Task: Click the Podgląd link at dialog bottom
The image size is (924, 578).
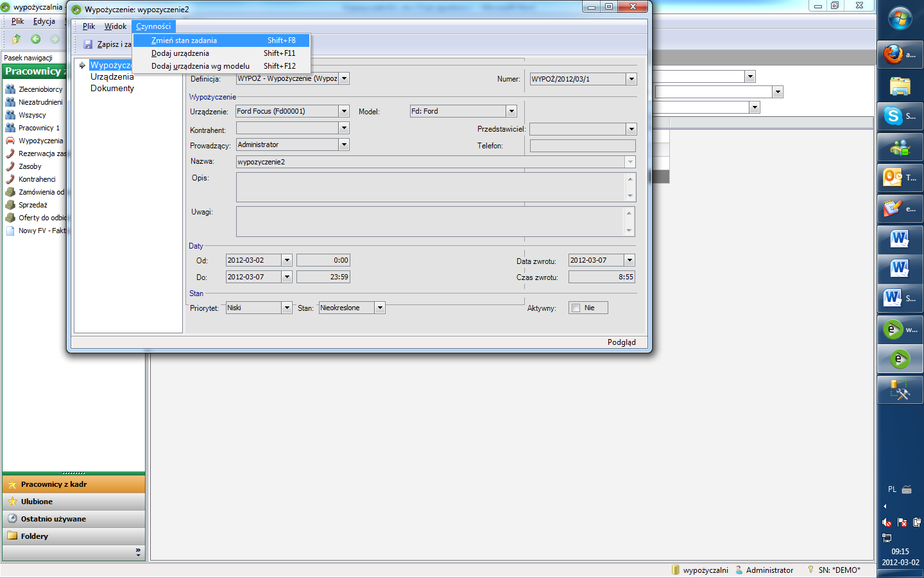Action: pos(622,342)
